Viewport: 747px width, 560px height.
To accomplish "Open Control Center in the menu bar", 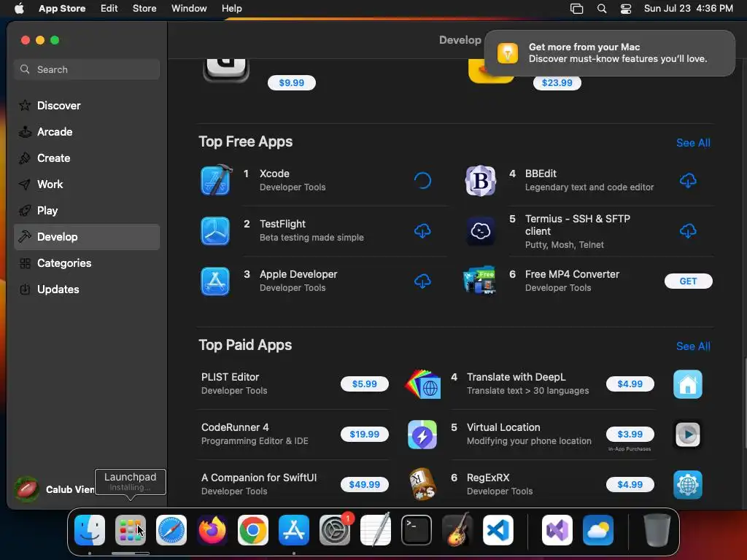I will click(x=625, y=9).
